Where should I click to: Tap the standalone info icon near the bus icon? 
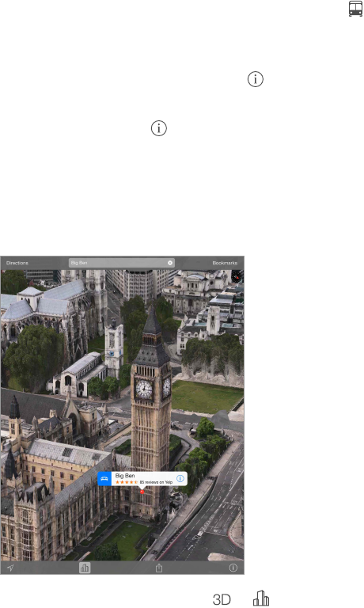point(256,79)
